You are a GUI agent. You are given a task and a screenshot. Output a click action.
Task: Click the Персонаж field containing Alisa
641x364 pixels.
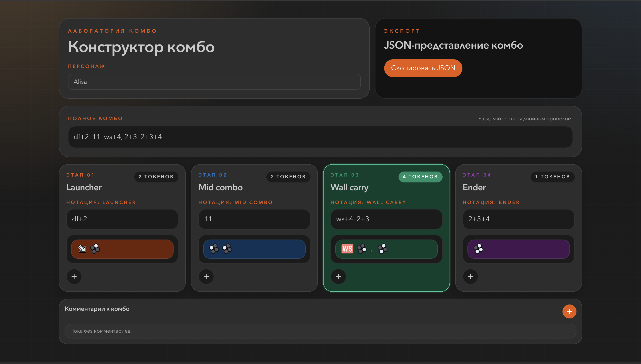pos(214,82)
